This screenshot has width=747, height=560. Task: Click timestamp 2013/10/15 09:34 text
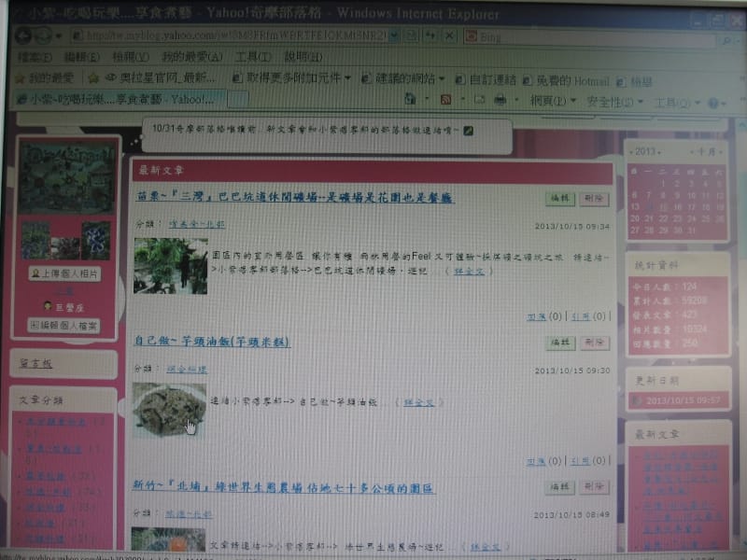coord(572,226)
